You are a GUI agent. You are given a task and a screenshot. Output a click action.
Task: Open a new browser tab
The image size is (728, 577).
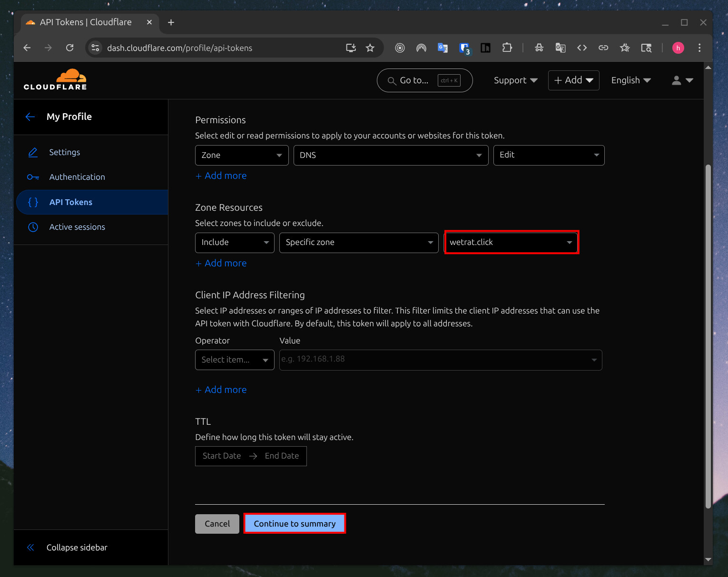click(171, 22)
